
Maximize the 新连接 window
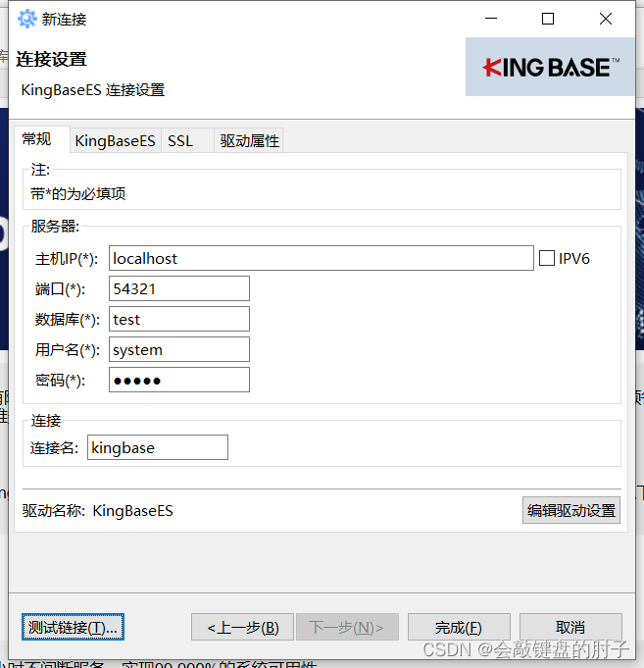548,19
